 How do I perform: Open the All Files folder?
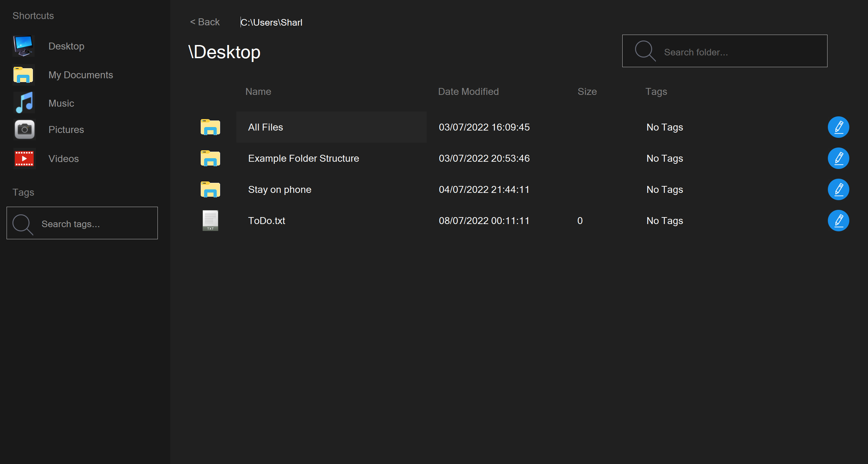(265, 127)
